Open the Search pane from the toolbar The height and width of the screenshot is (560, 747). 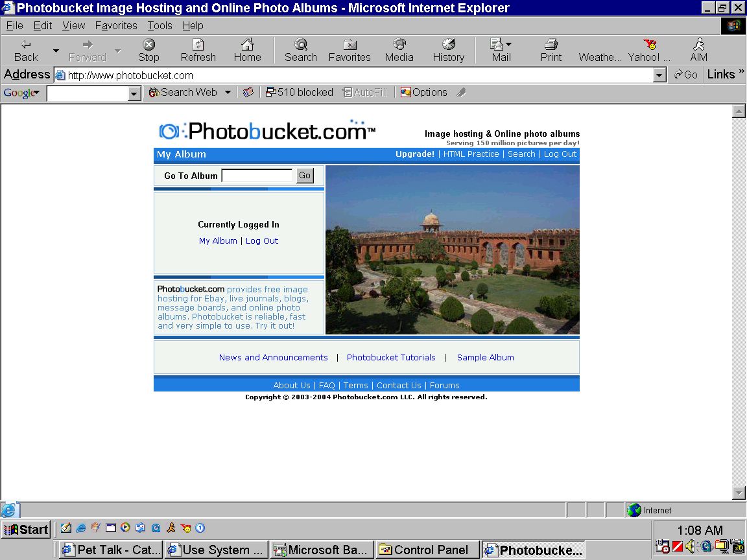[x=301, y=51]
